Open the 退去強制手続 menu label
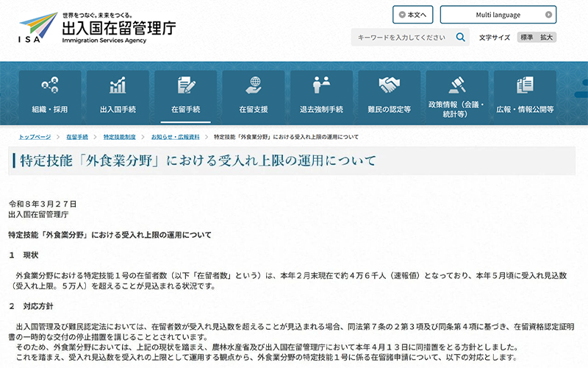The height and width of the screenshot is (368, 588). [x=322, y=109]
